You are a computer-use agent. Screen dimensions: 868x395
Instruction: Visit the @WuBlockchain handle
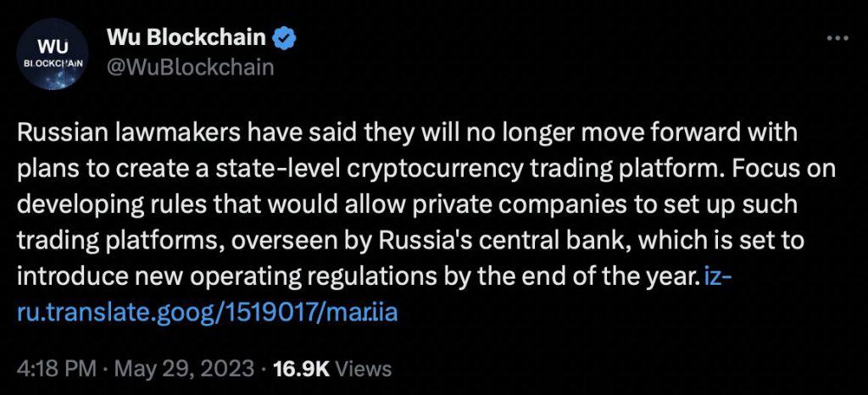189,67
